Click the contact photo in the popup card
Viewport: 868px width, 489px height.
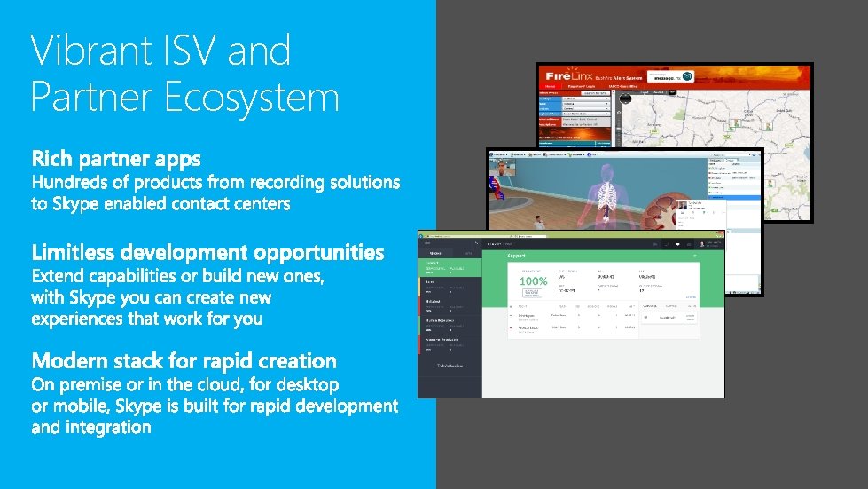683,205
